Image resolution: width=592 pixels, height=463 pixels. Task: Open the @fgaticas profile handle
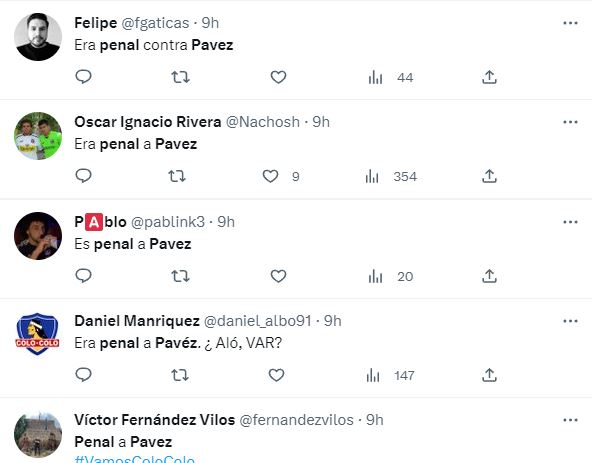tap(155, 23)
